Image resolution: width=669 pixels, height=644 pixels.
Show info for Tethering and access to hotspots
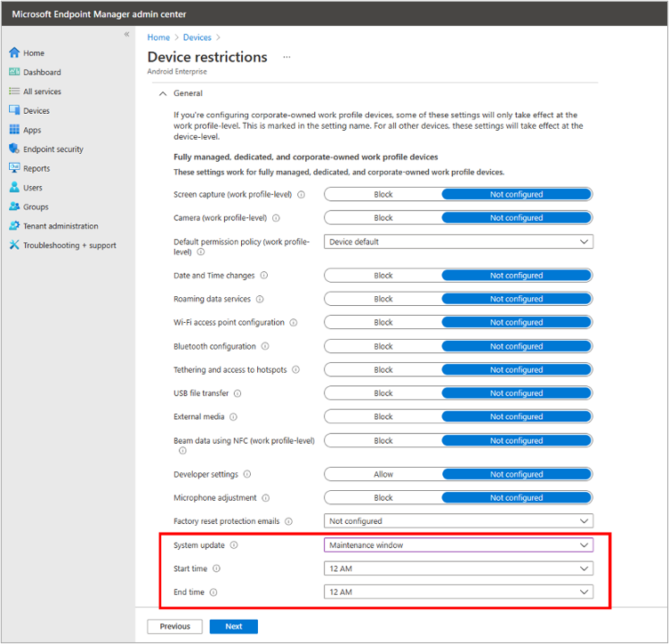(x=295, y=369)
